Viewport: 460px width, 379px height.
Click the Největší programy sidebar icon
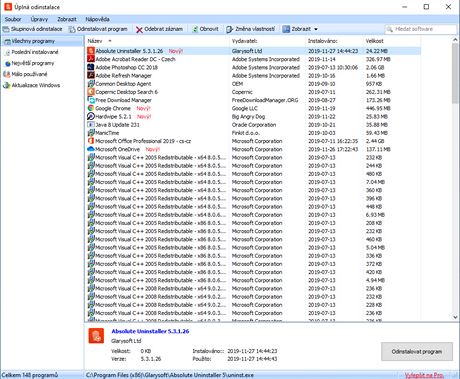tap(7, 63)
